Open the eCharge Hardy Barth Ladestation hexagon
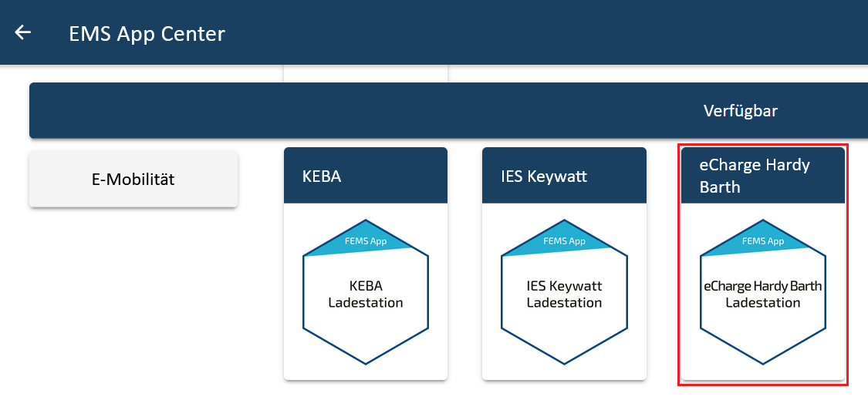The height and width of the screenshot is (400, 868). pyautogui.click(x=763, y=291)
